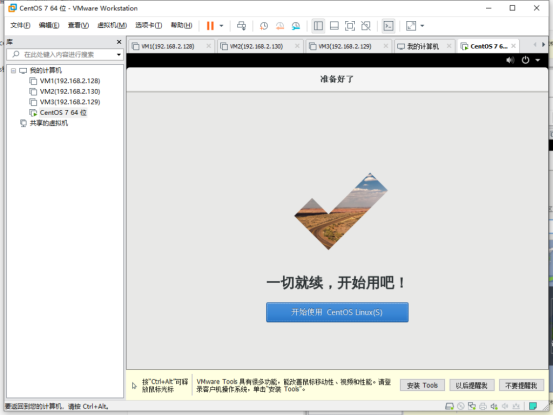The width and height of the screenshot is (553, 416).
Task: Switch to Unity mode
Action: coord(366,26)
